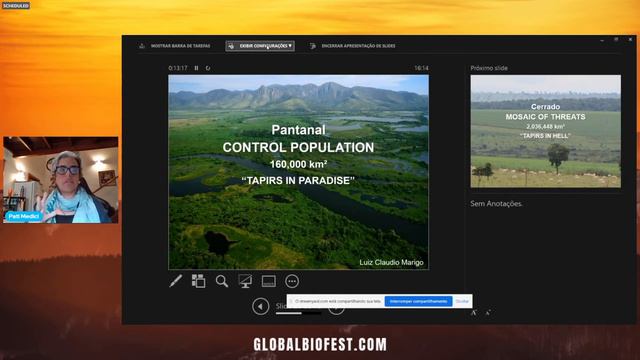Open Exibir Configurações dropdown
This screenshot has height=360, width=640.
[260, 46]
